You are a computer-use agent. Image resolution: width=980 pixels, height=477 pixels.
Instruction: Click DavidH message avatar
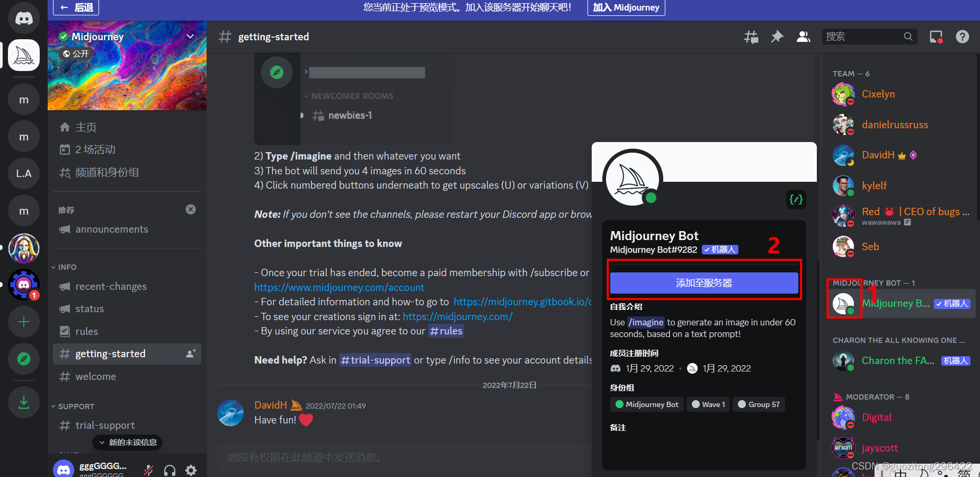point(230,413)
